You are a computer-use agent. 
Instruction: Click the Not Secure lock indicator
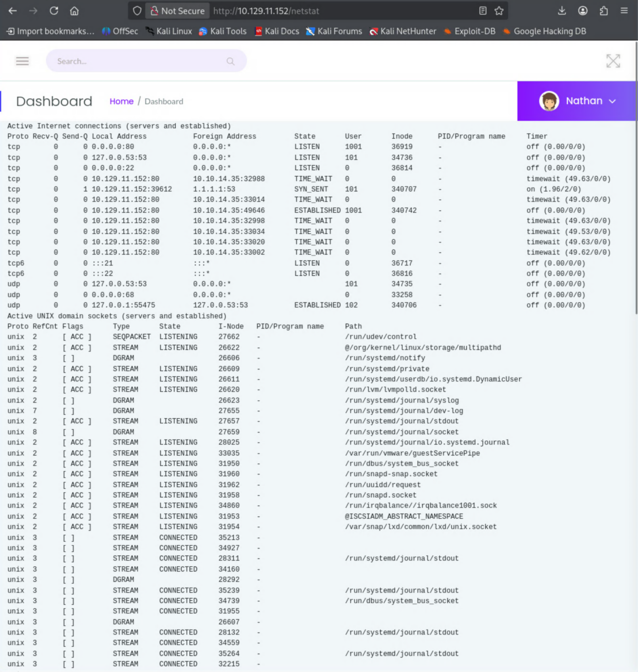pos(178,10)
